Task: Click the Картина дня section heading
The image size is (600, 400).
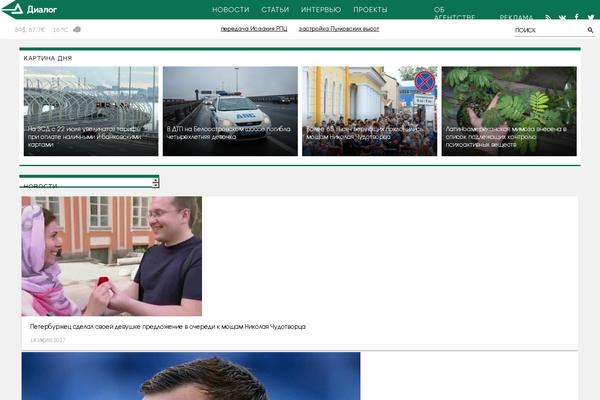Action: 48,58
